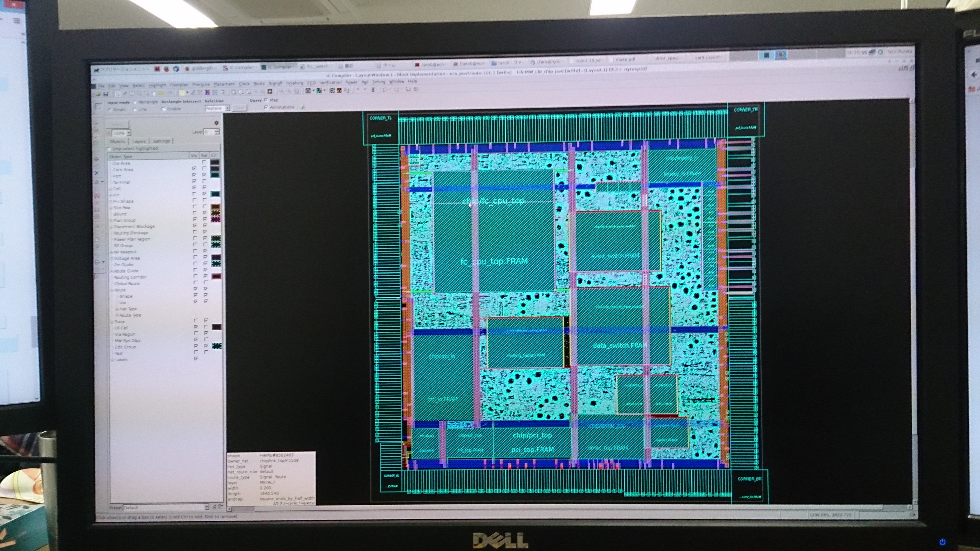This screenshot has width=980, height=551.
Task: Open the Floorplan menu
Action: (179, 84)
